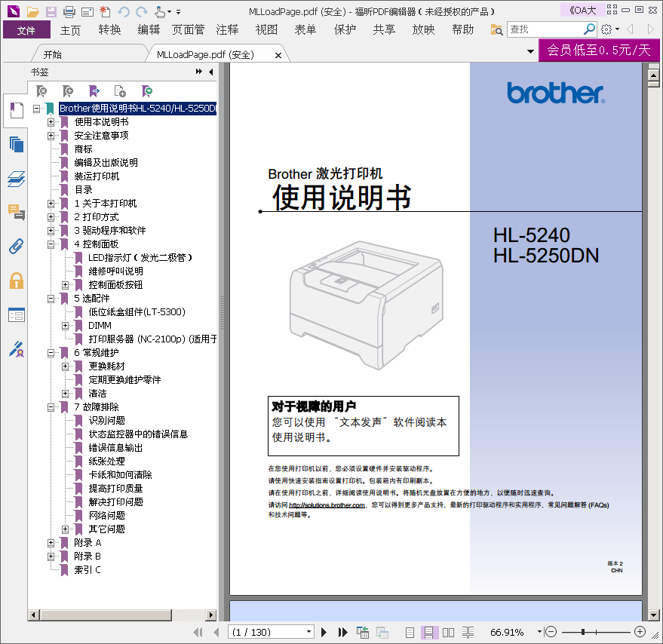Viewport: 663px width, 644px height.
Task: Expand the 1 关于本打印机 bookmark
Action: pyautogui.click(x=51, y=204)
